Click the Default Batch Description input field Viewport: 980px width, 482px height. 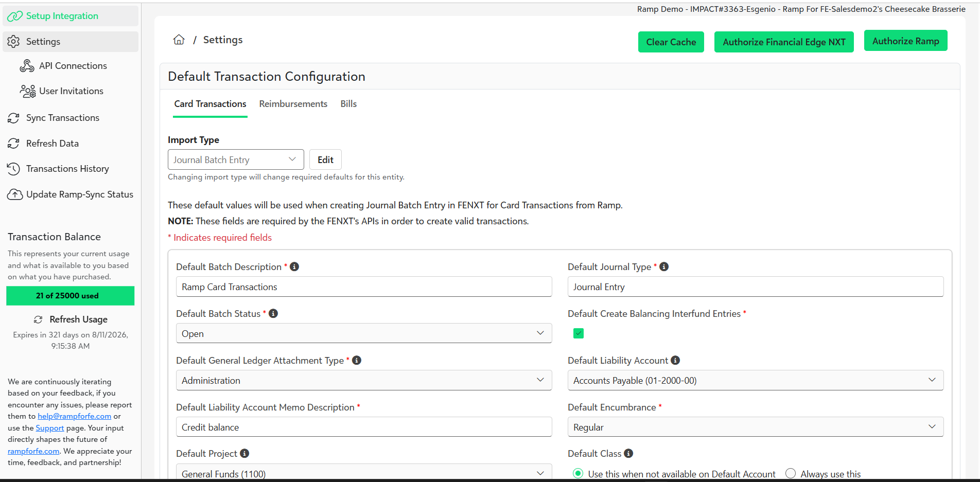364,287
